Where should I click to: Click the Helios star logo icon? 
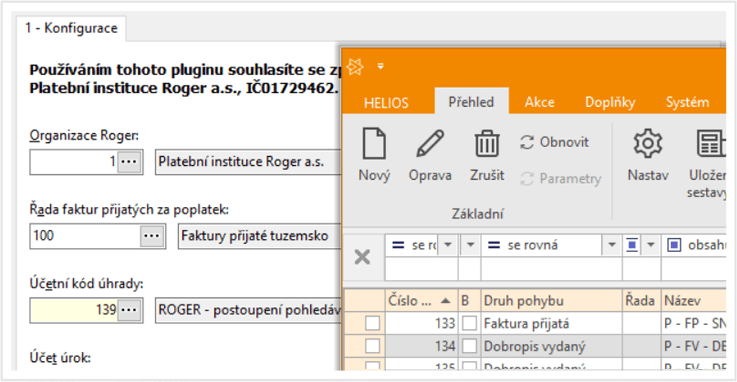pos(355,67)
